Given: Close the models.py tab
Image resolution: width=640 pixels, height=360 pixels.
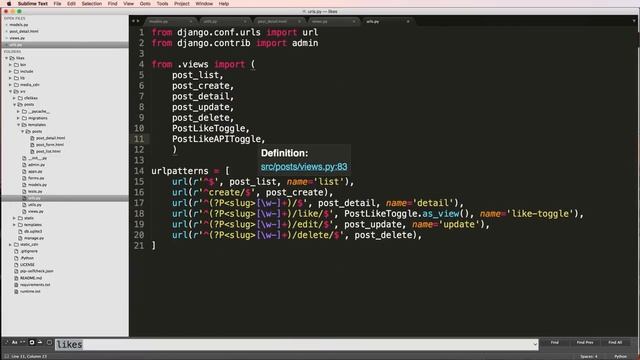Looking at the screenshot, I should (x=191, y=21).
